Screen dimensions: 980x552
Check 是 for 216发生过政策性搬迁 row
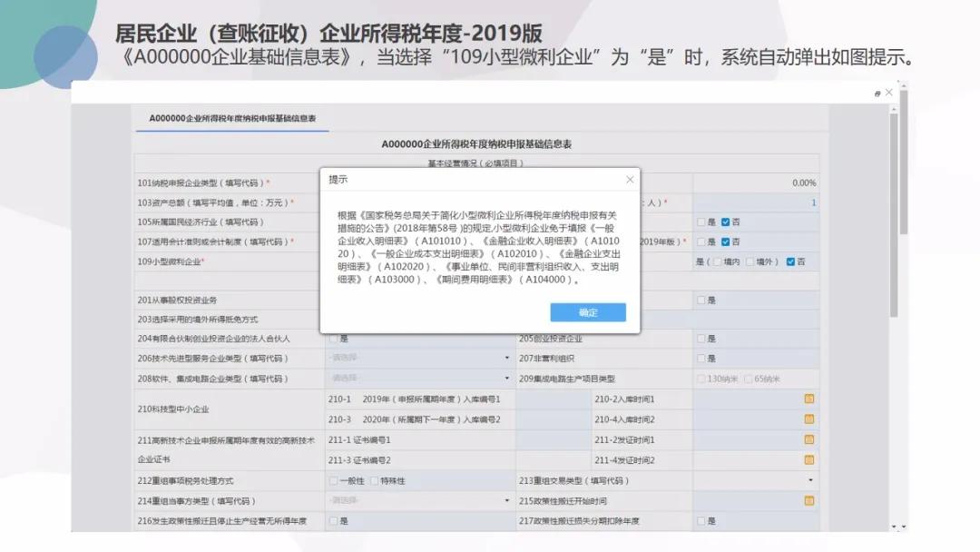(335, 520)
